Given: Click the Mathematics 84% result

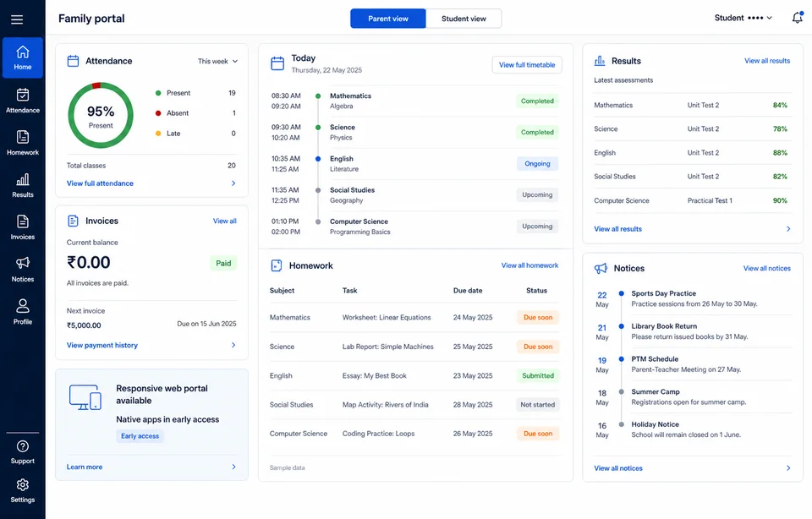Looking at the screenshot, I should coord(780,105).
